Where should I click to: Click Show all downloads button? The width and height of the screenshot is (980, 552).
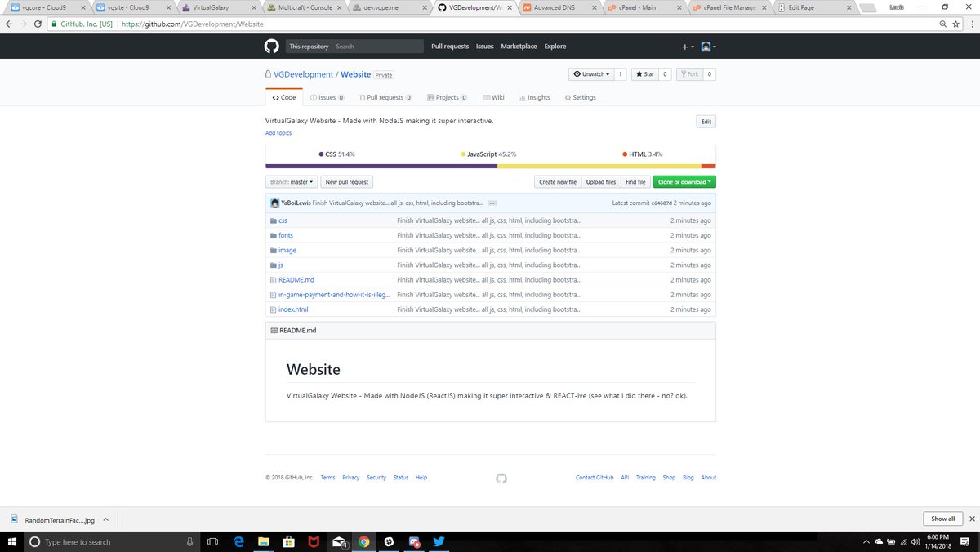[x=942, y=519]
